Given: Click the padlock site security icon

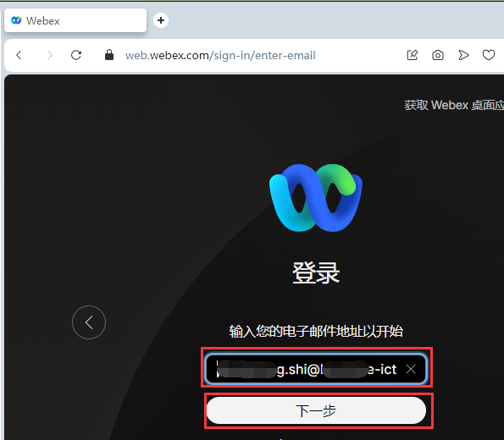Looking at the screenshot, I should pos(109,55).
